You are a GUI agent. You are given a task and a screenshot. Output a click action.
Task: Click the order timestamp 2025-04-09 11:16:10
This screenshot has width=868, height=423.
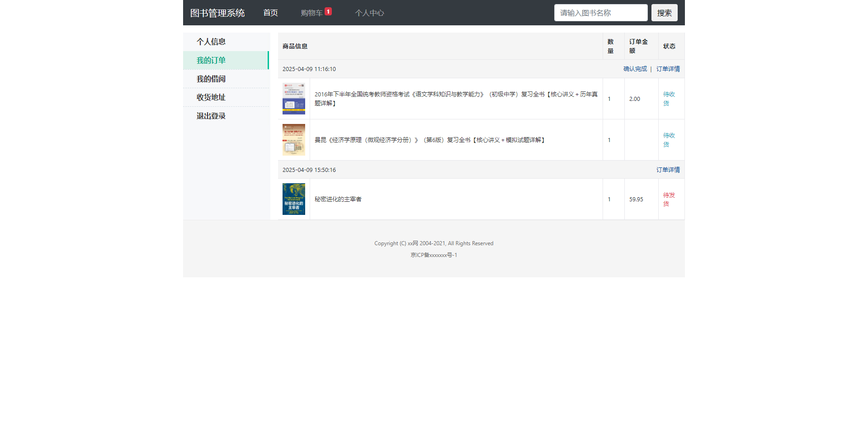coord(309,69)
